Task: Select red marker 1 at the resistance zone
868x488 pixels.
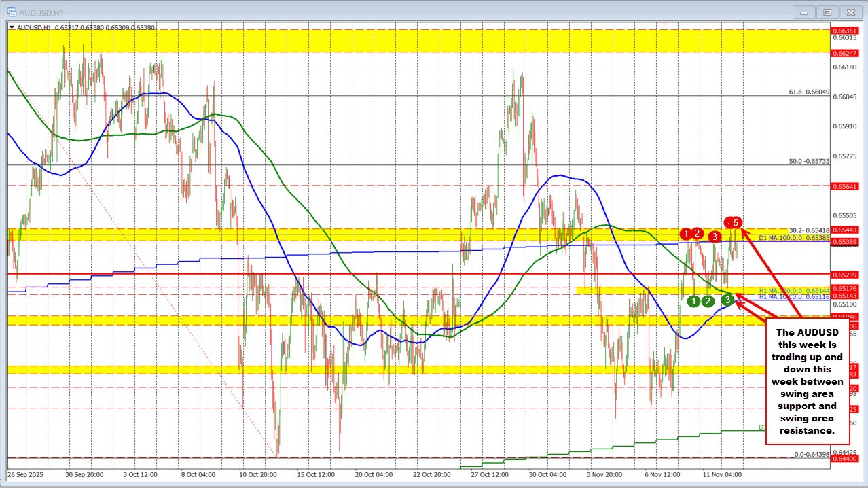Action: tap(686, 234)
